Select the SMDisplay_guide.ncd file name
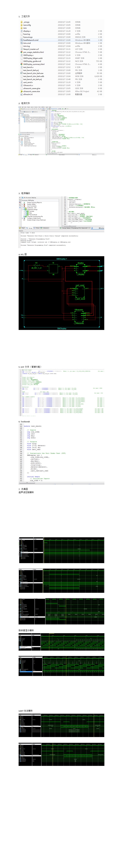123x868 pixels. point(32,61)
